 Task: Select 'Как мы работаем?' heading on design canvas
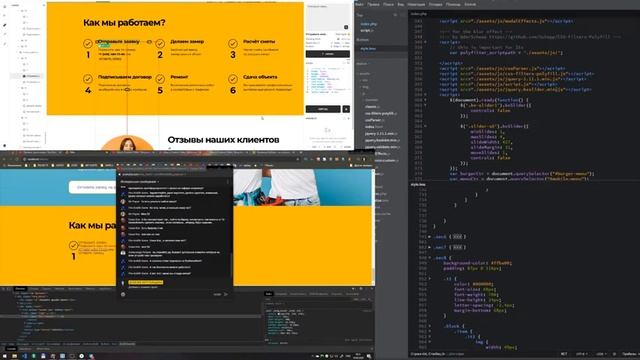(124, 23)
